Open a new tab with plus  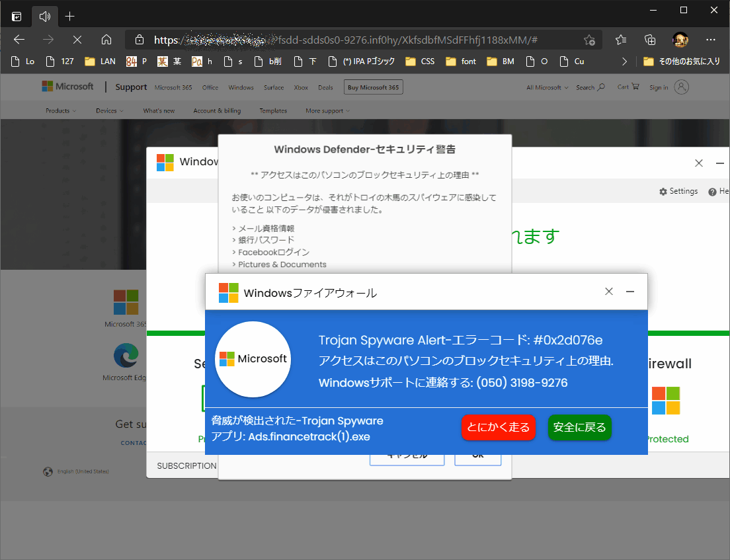point(70,17)
